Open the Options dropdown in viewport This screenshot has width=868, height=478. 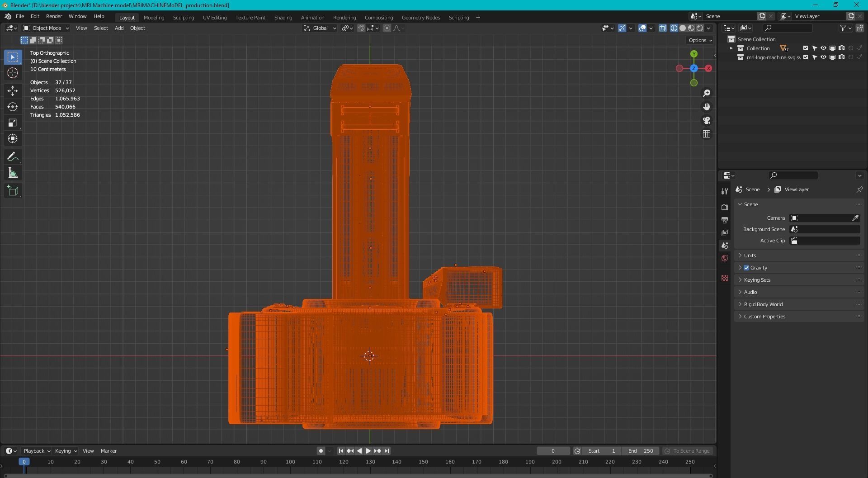pyautogui.click(x=700, y=40)
